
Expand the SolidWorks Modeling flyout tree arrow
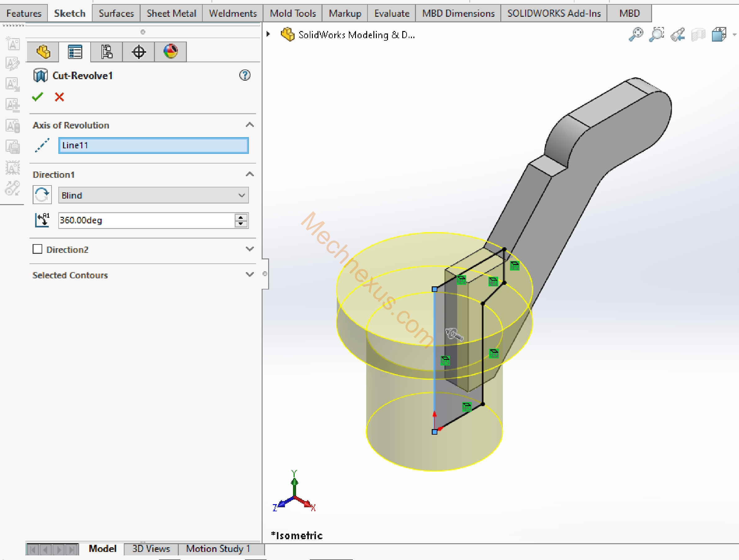(268, 34)
